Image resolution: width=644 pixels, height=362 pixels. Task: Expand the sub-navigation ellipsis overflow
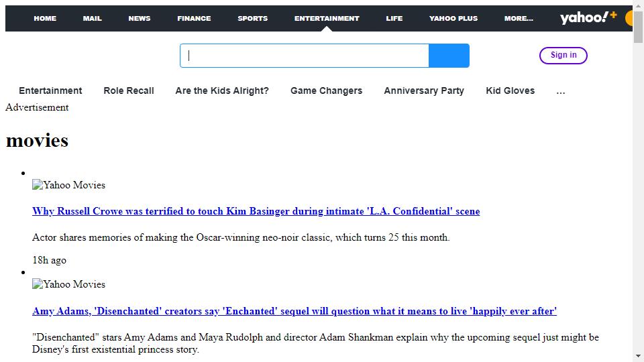(561, 91)
